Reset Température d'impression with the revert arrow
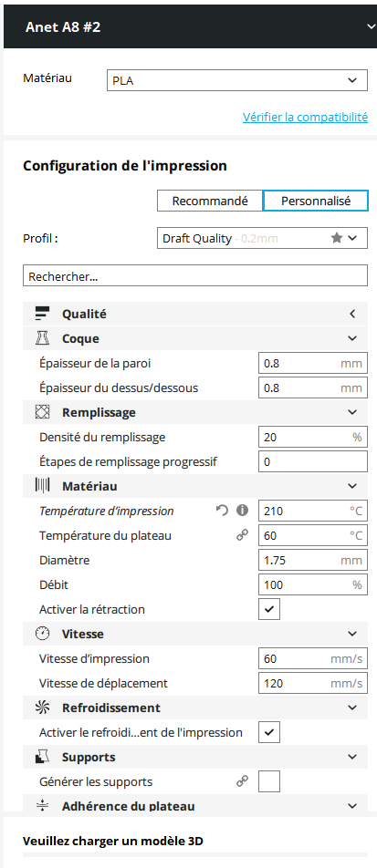Image resolution: width=377 pixels, height=868 pixels. coord(223,511)
